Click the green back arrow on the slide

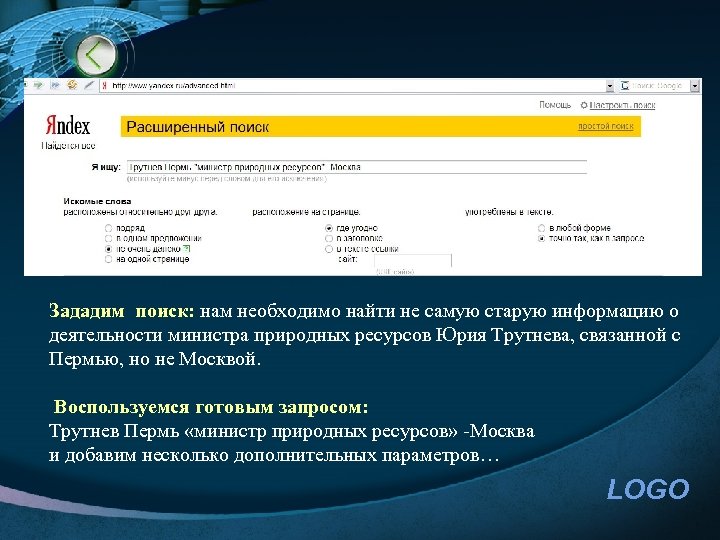pyautogui.click(x=96, y=55)
